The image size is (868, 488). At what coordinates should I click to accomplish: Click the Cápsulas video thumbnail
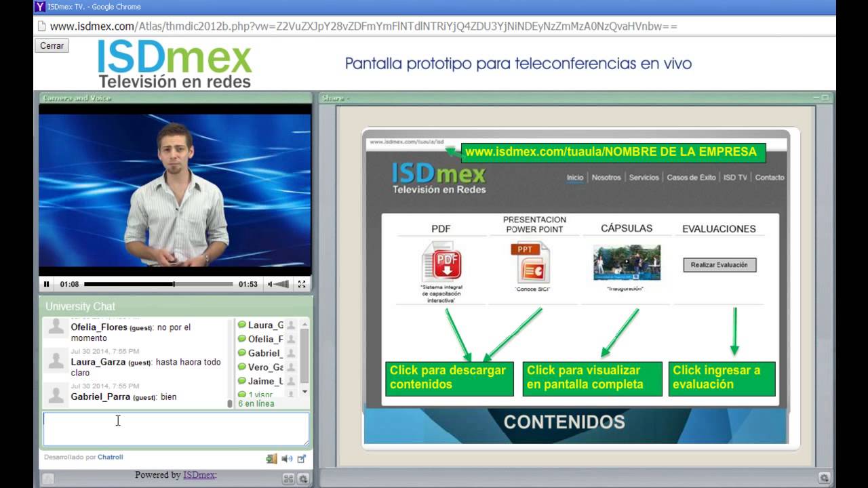[627, 262]
